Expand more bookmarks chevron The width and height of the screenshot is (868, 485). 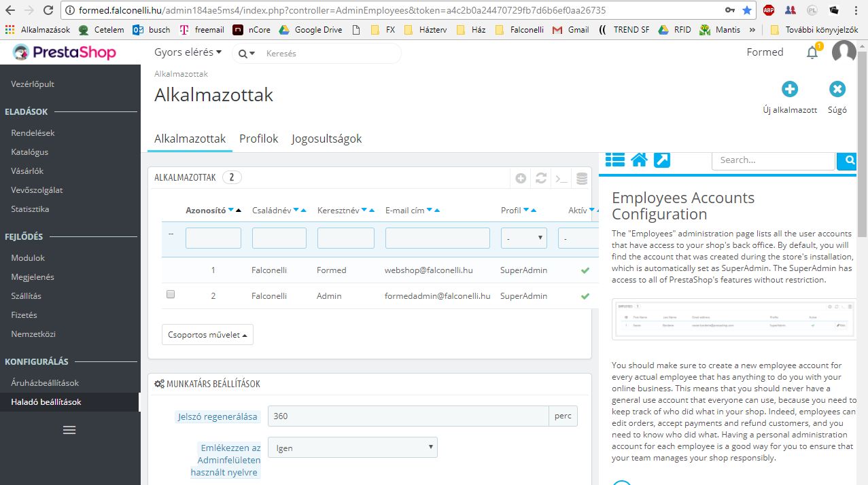pos(752,30)
